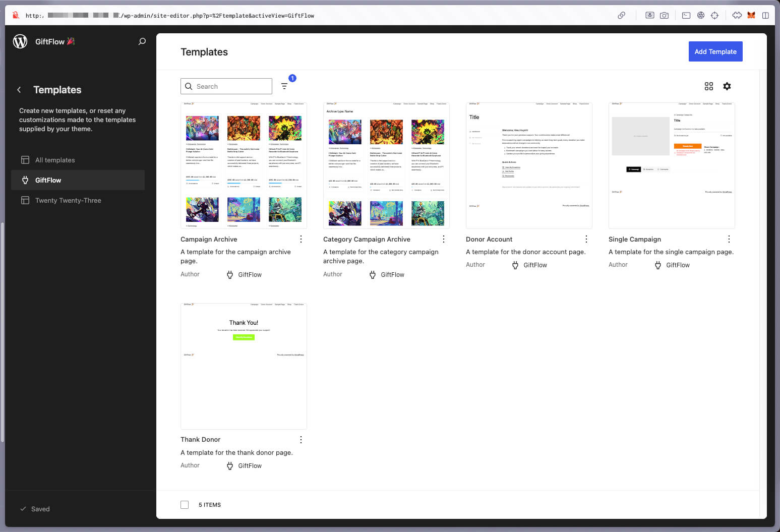Click the extensions puzzle icon
Screen dimensions: 780x532
click(x=737, y=15)
